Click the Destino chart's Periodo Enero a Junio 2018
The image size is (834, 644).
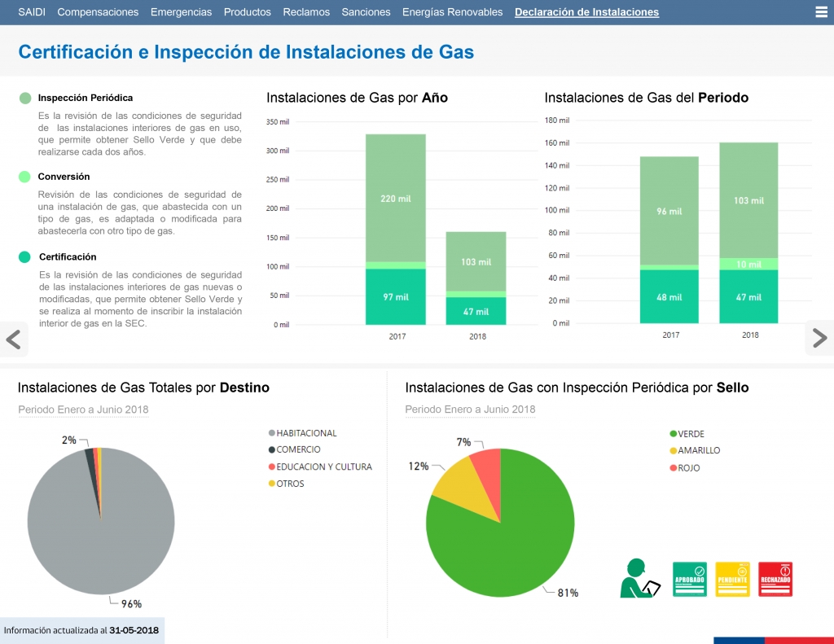[x=84, y=410]
